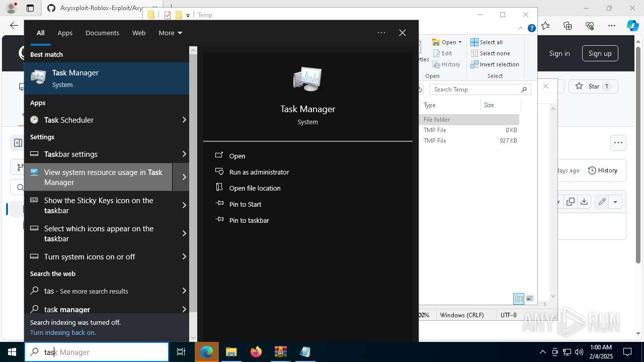Open Task Manager best match result
The height and width of the screenshot is (362, 644).
pyautogui.click(x=107, y=78)
